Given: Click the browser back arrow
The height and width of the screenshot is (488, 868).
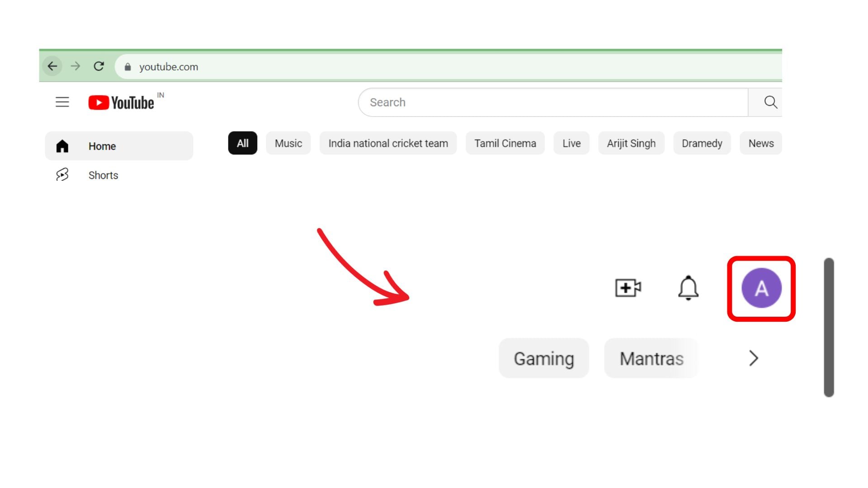Looking at the screenshot, I should (x=52, y=66).
